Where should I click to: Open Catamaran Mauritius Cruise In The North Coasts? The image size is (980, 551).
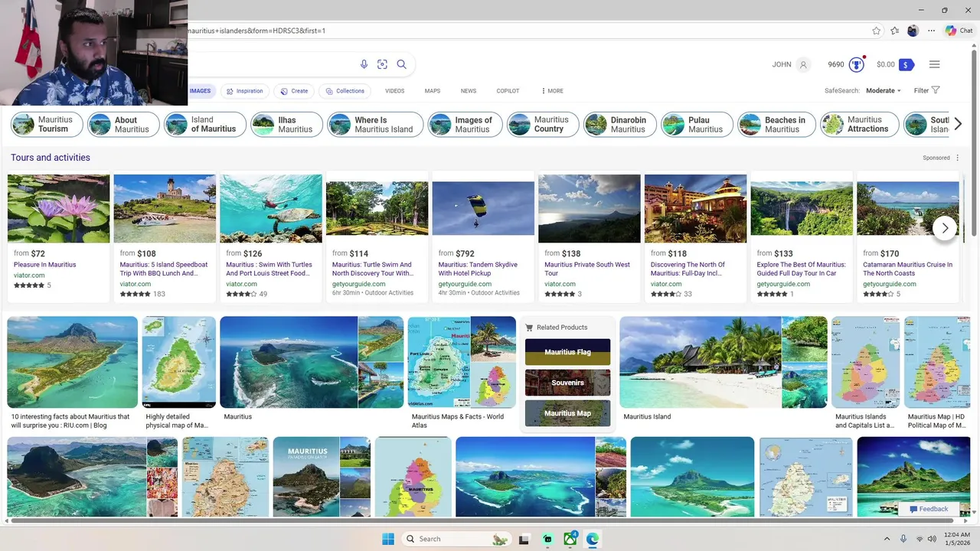click(x=908, y=269)
